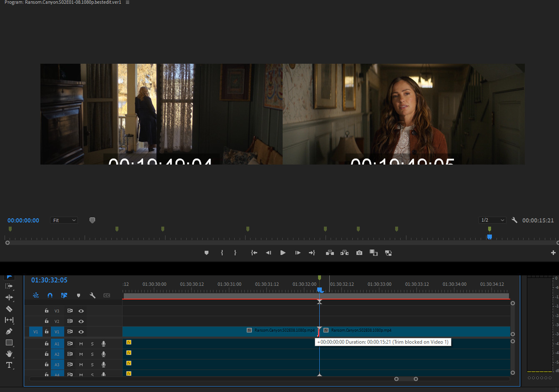Viewport: 559px width, 392px height.
Task: Click the fx badge on A3 clip
Action: (x=129, y=363)
